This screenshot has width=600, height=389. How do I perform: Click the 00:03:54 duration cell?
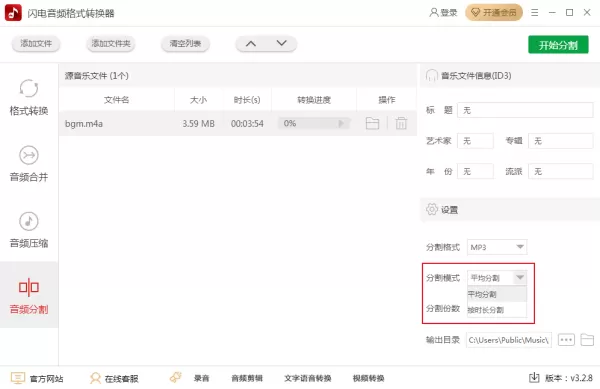pyautogui.click(x=247, y=124)
